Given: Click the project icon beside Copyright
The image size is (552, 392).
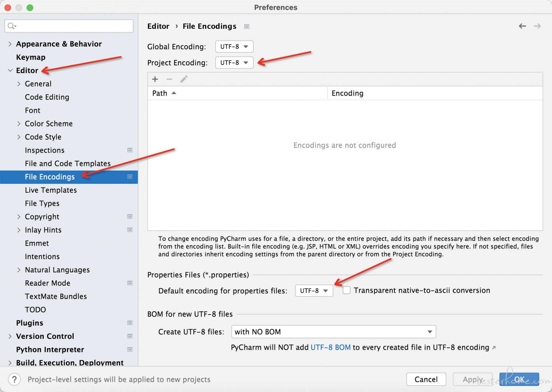Looking at the screenshot, I should (x=130, y=217).
